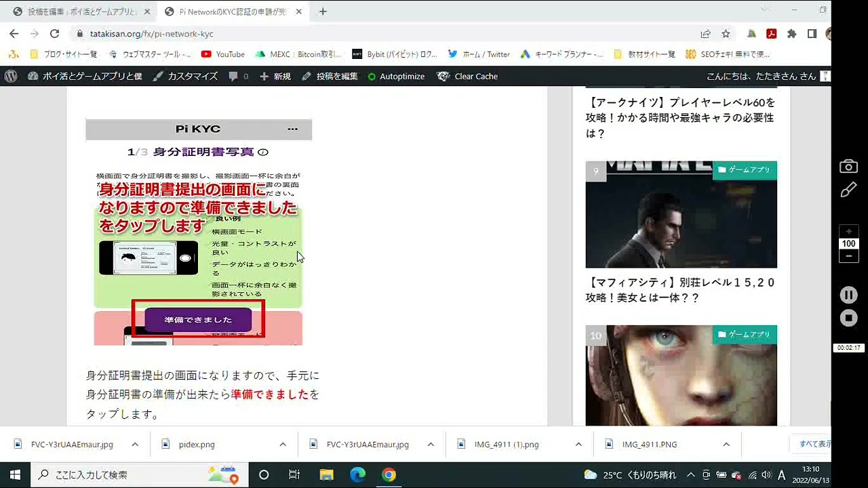
Task: Open ポイ活とゲームアプリと僕 site menu
Action: [x=85, y=76]
